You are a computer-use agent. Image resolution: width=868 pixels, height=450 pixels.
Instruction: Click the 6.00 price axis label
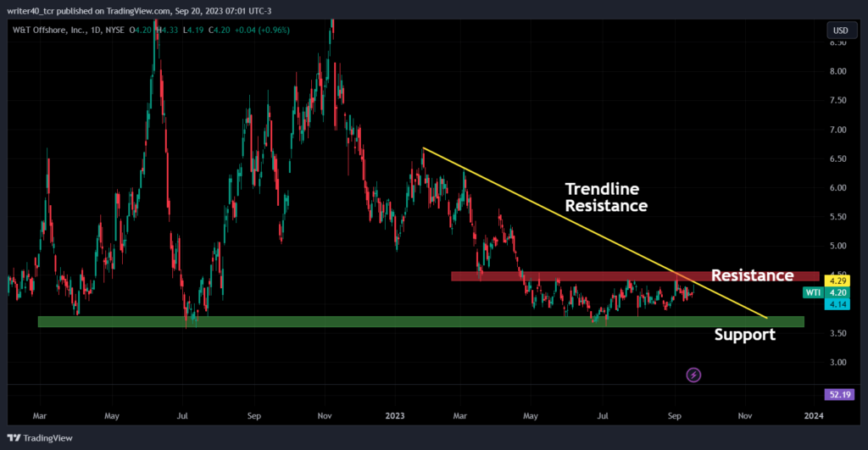tap(838, 187)
